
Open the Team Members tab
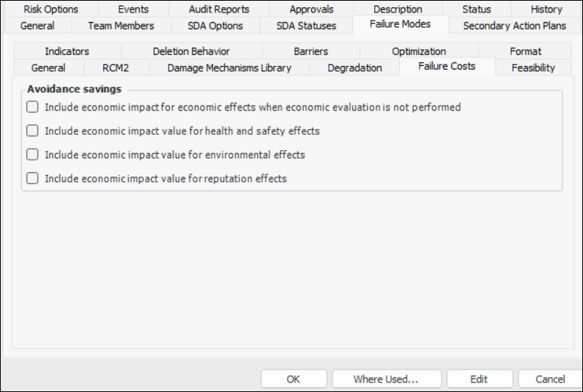tap(121, 26)
